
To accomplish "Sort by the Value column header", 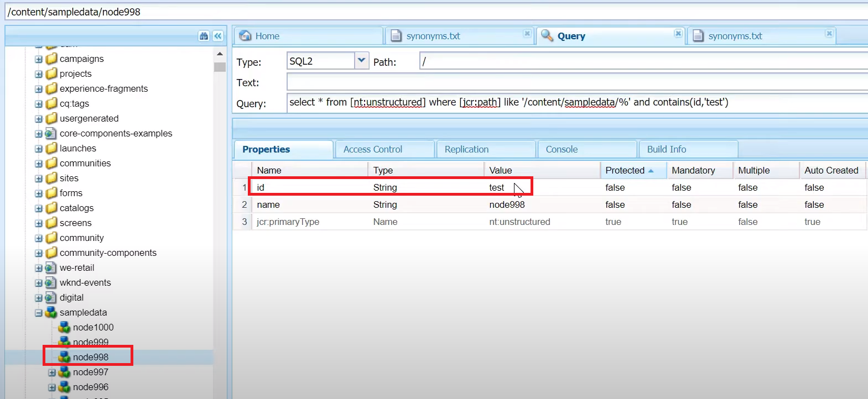I will [x=542, y=170].
